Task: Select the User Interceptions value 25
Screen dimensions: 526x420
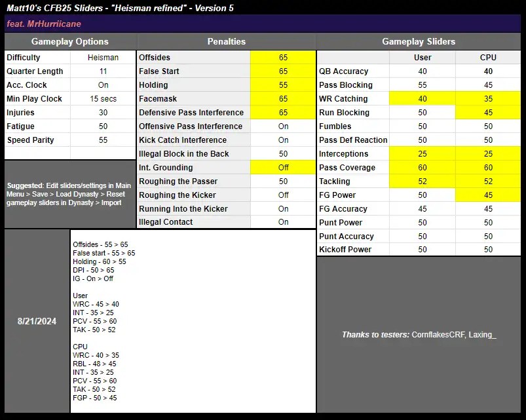Action: [x=423, y=153]
